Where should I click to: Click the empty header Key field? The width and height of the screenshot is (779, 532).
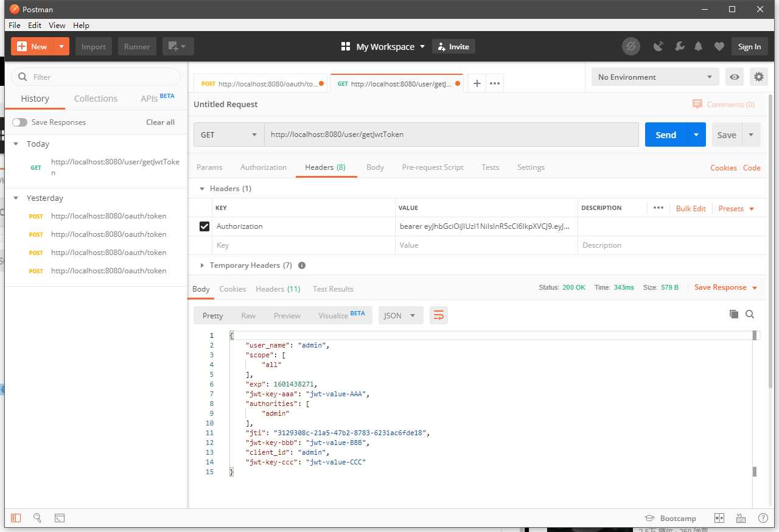pyautogui.click(x=304, y=245)
